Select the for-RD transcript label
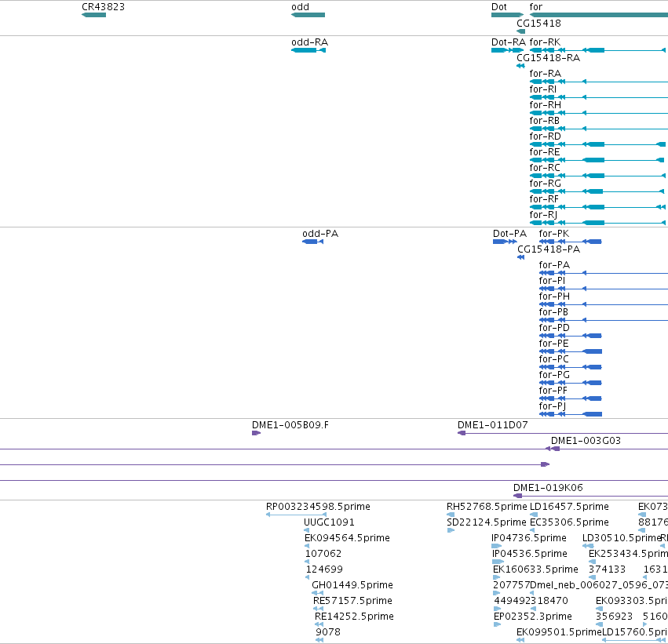This screenshot has height=644, width=668. (x=546, y=136)
